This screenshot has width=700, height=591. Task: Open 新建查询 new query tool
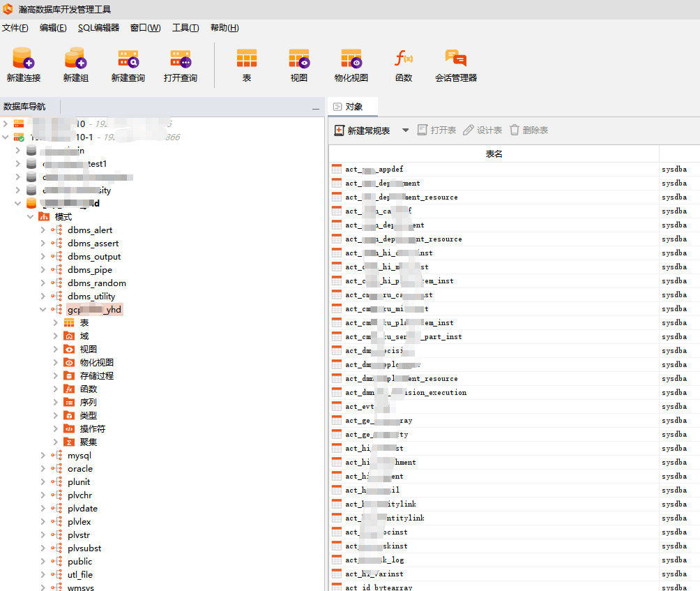click(x=128, y=58)
